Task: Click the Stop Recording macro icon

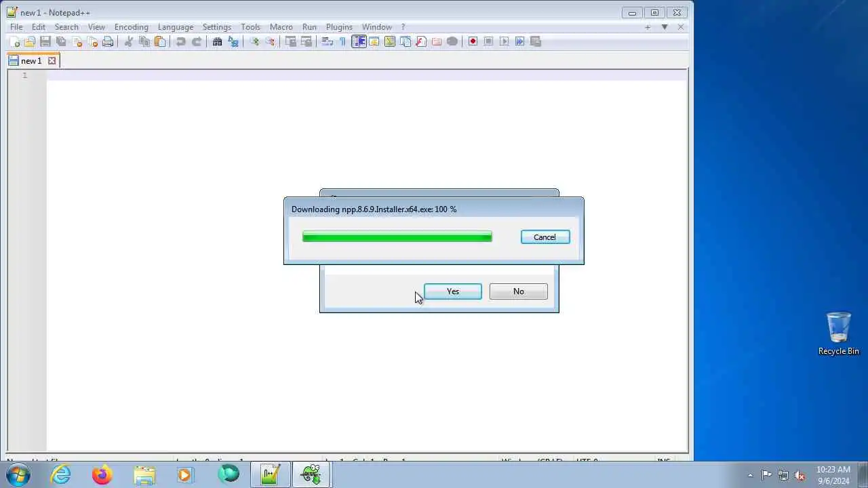Action: click(x=488, y=41)
